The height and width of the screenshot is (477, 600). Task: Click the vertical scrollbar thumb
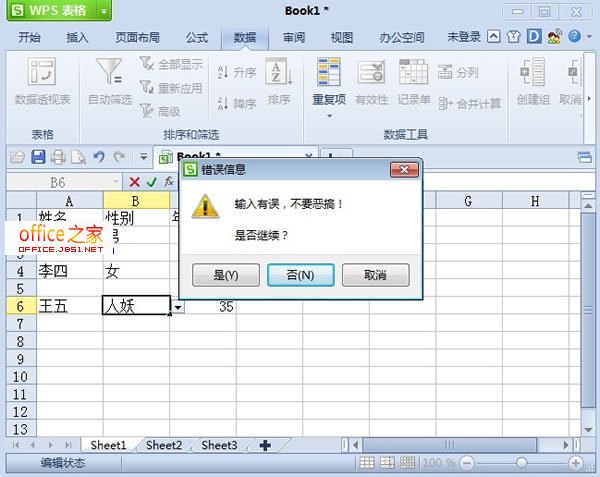(x=588, y=311)
